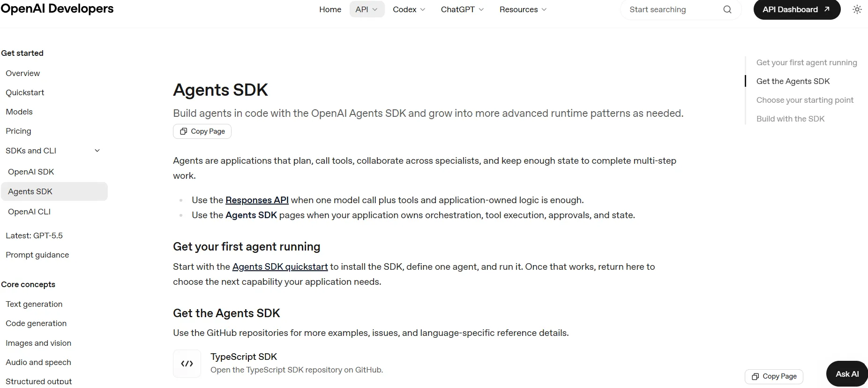Jump to Build with the SDK
The width and height of the screenshot is (868, 388).
[x=790, y=119]
